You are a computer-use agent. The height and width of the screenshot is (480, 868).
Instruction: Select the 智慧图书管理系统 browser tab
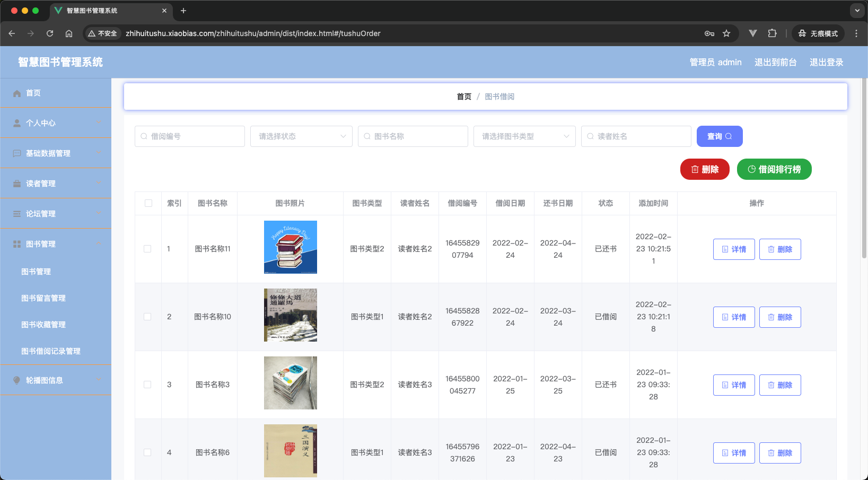click(x=111, y=11)
